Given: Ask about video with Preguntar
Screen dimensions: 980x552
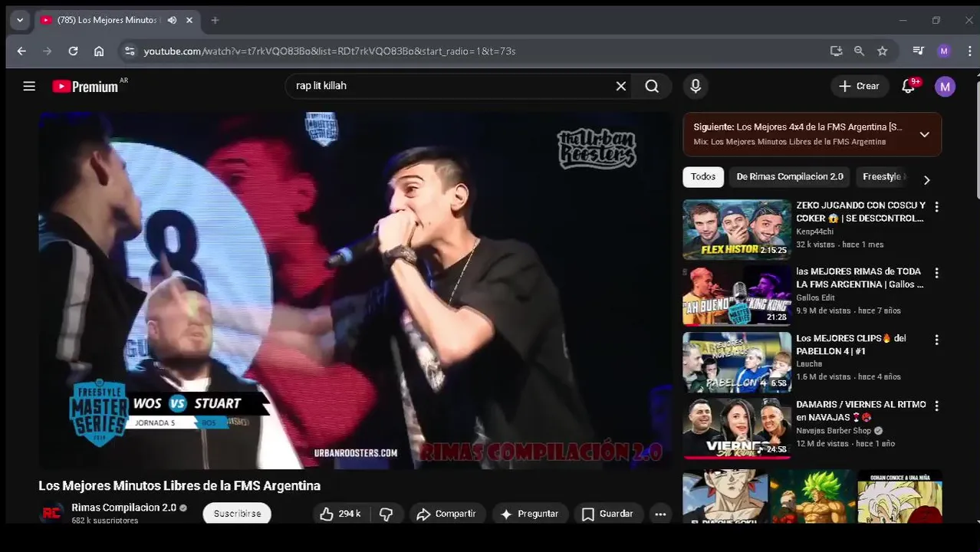Looking at the screenshot, I should click(x=530, y=514).
